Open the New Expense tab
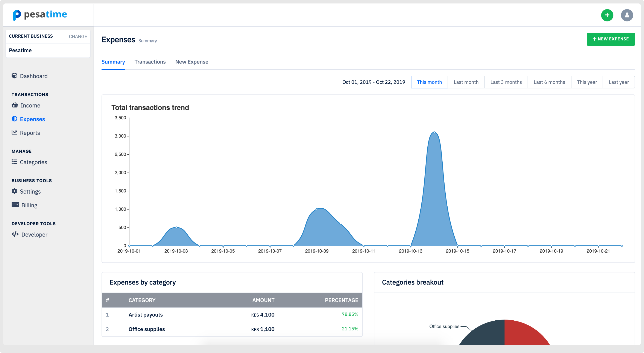 coord(191,62)
